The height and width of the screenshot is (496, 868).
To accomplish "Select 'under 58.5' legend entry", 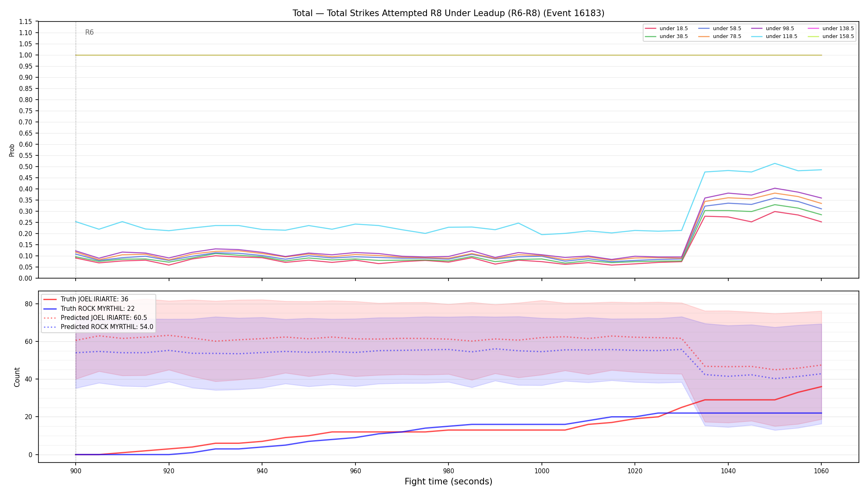I will (720, 29).
